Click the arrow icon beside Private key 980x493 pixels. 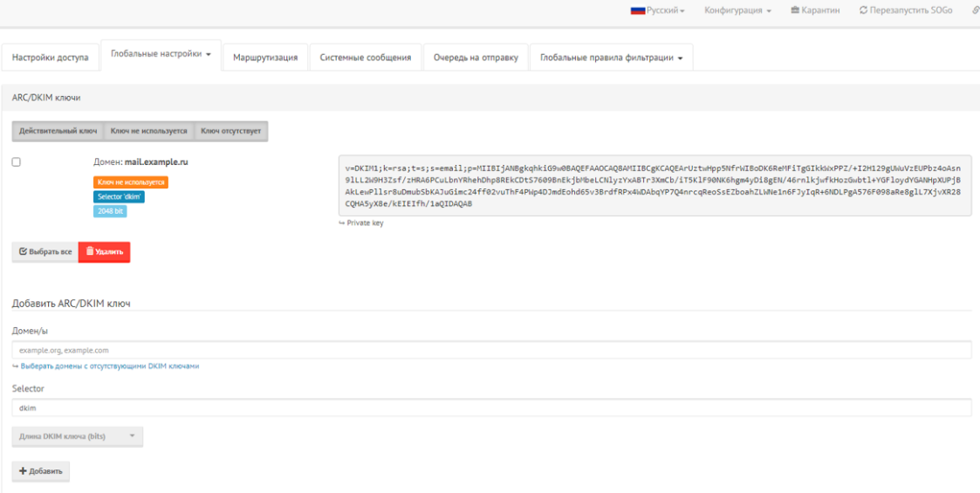click(341, 223)
